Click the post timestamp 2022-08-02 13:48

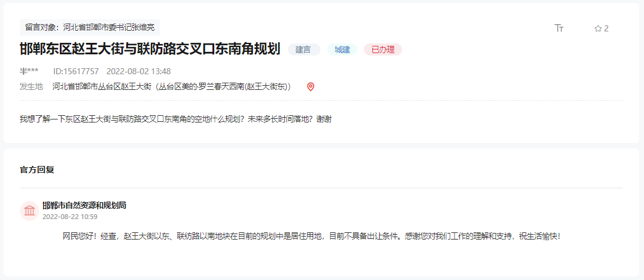[x=138, y=71]
